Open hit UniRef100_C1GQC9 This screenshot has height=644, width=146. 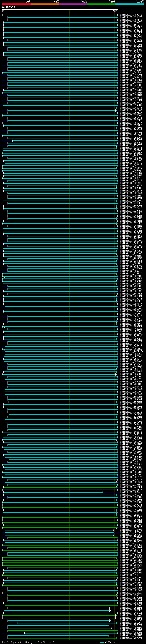131,623
